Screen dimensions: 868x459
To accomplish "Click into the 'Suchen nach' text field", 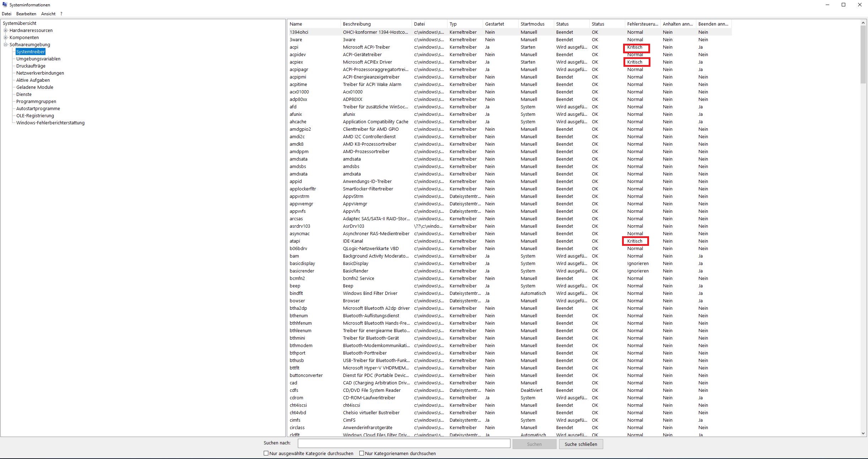I will click(404, 443).
